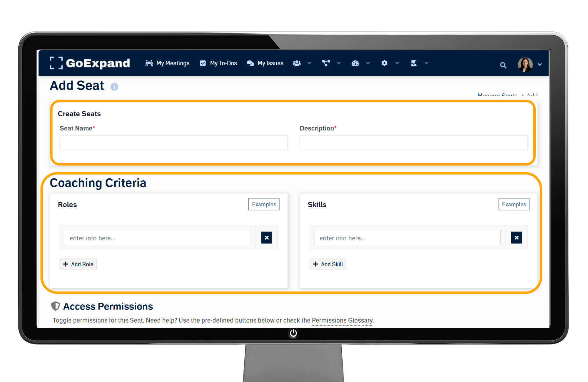
Task: Click the Add Role button
Action: [78, 264]
